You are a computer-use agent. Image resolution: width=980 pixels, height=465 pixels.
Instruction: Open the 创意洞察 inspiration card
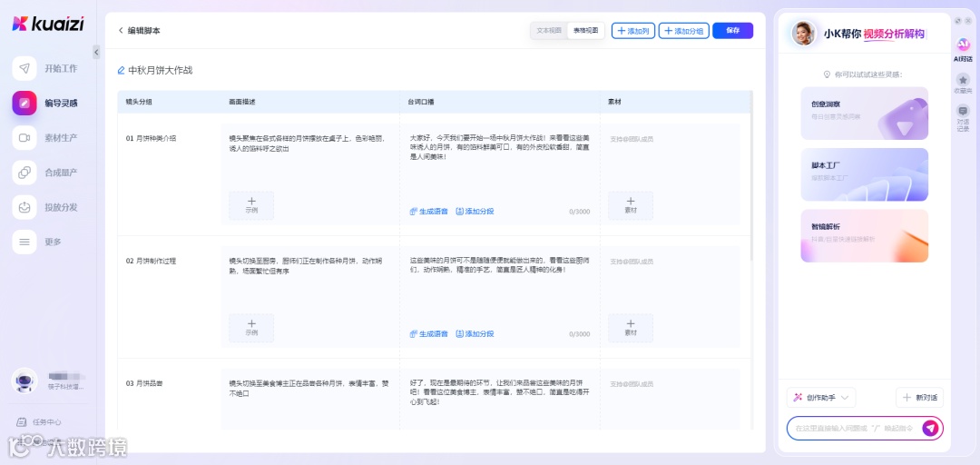coord(865,114)
